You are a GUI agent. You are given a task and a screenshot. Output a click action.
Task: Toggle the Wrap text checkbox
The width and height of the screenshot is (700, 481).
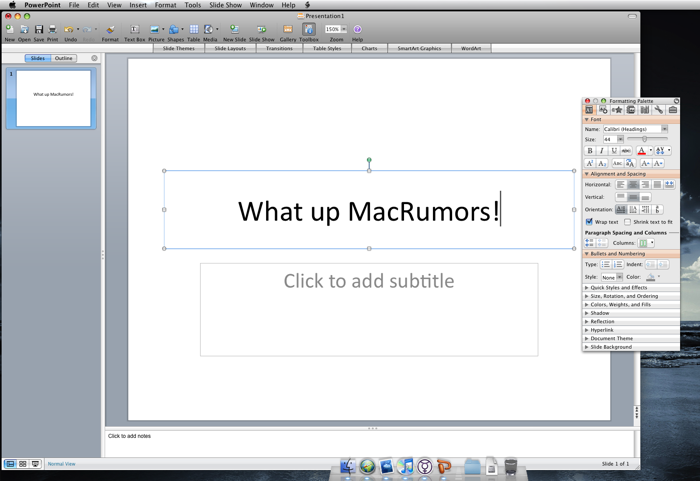click(x=589, y=222)
